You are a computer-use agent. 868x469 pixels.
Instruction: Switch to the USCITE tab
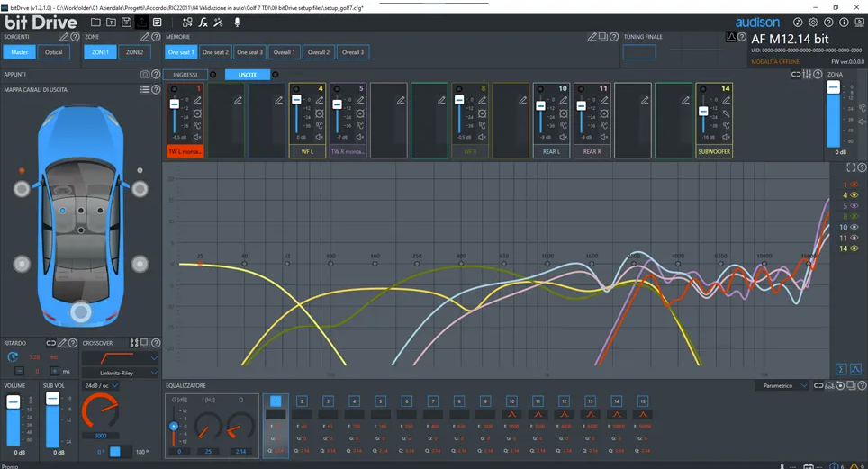[248, 74]
